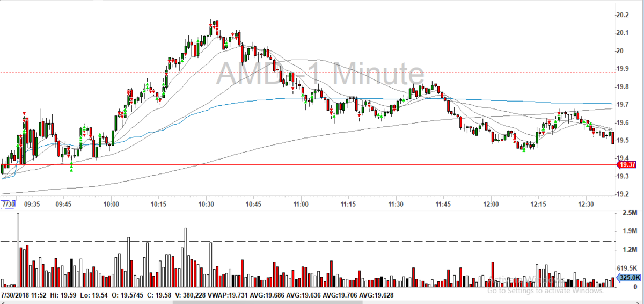Click the 10:30 time axis label
The image size is (644, 304).
coord(206,204)
